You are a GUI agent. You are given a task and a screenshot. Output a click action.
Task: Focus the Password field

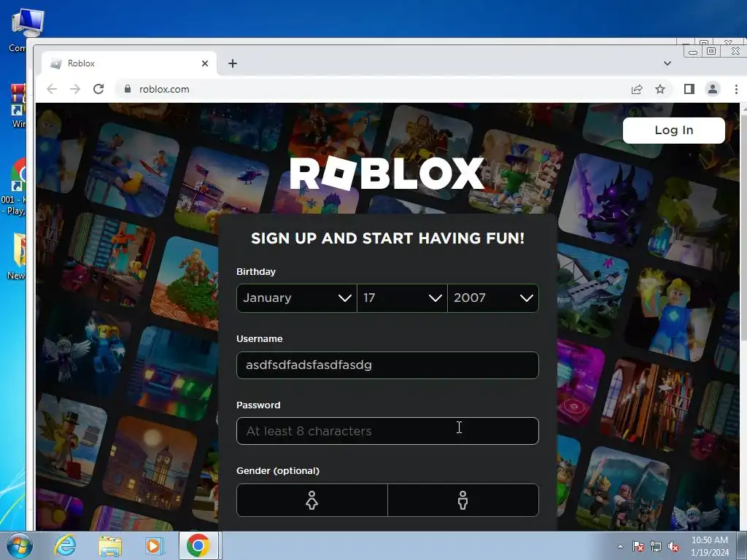387,431
